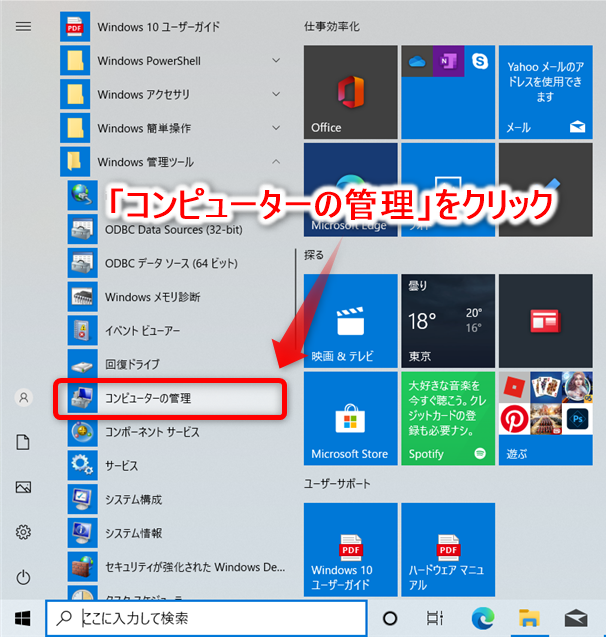Open the Windows 10 ユーザーガイド tile
Screen dimensions: 606x637
click(x=351, y=550)
